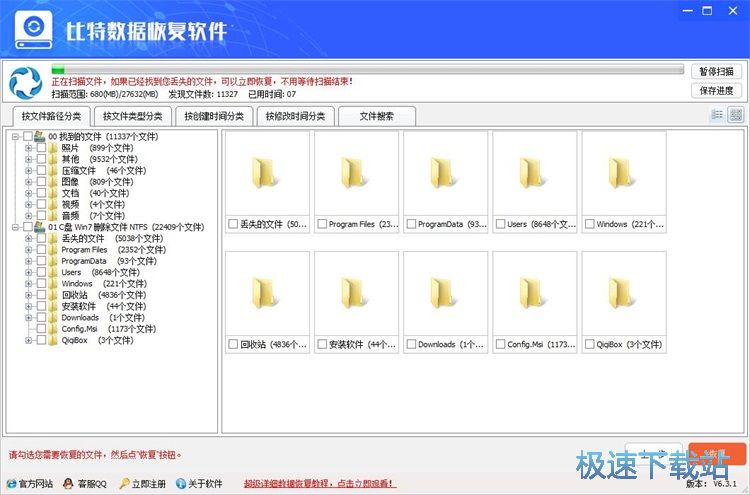Open the 文件搜索 tab
Screen dimensions: 750x495
point(377,116)
